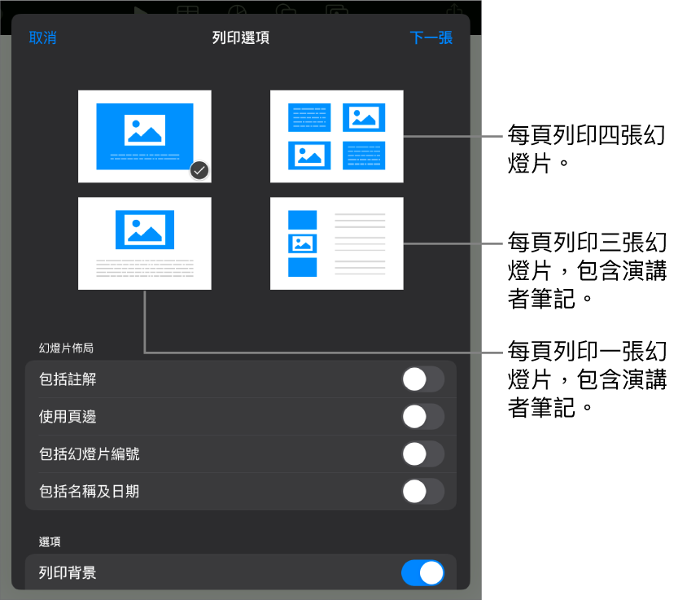Select one slide with presenter notes layout
The height and width of the screenshot is (600, 700).
[x=145, y=243]
